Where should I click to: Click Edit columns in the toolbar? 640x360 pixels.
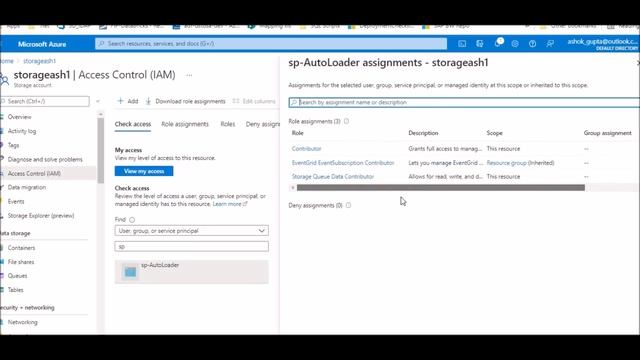pos(254,101)
